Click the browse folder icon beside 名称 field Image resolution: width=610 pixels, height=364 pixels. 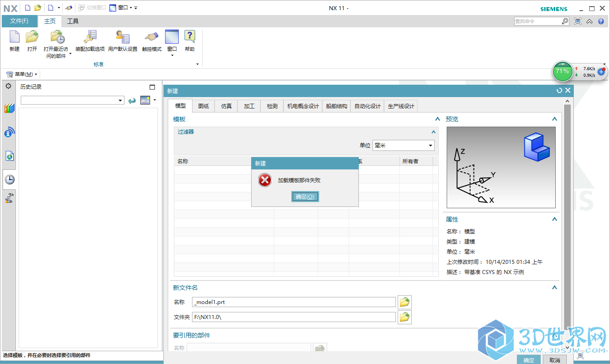[405, 302]
